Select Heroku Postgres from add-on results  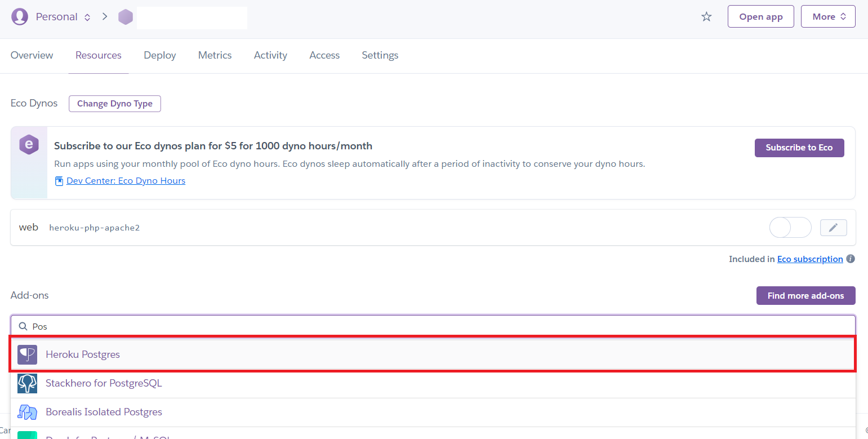click(433, 354)
